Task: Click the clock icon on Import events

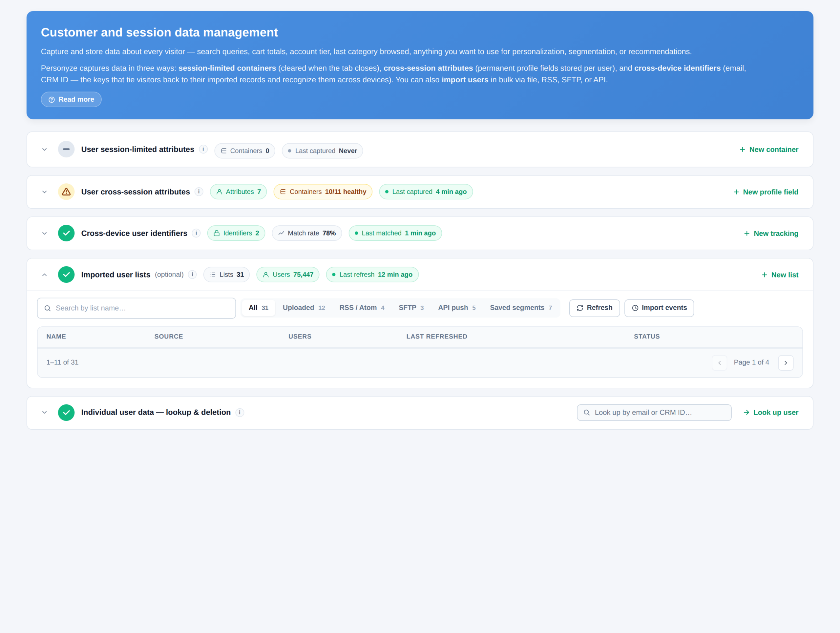Action: (x=635, y=308)
